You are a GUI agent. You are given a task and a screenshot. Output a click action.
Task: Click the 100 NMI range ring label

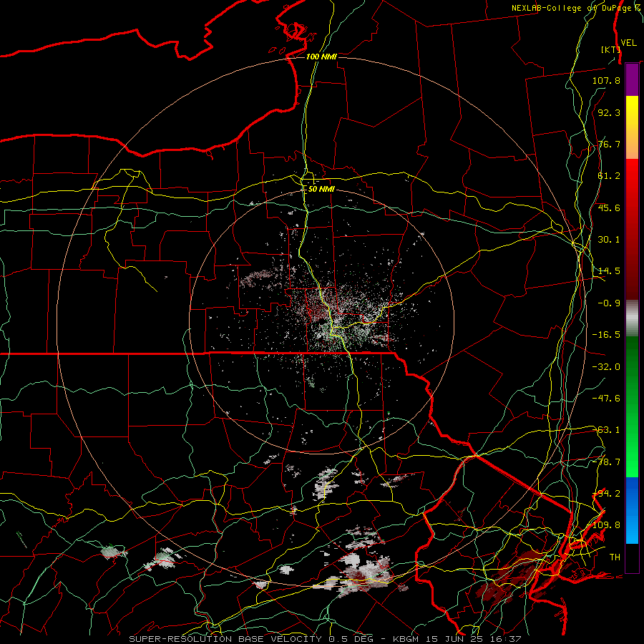321,57
